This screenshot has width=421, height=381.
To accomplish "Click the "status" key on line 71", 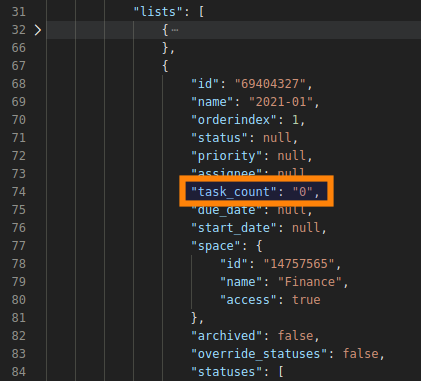I will (219, 138).
